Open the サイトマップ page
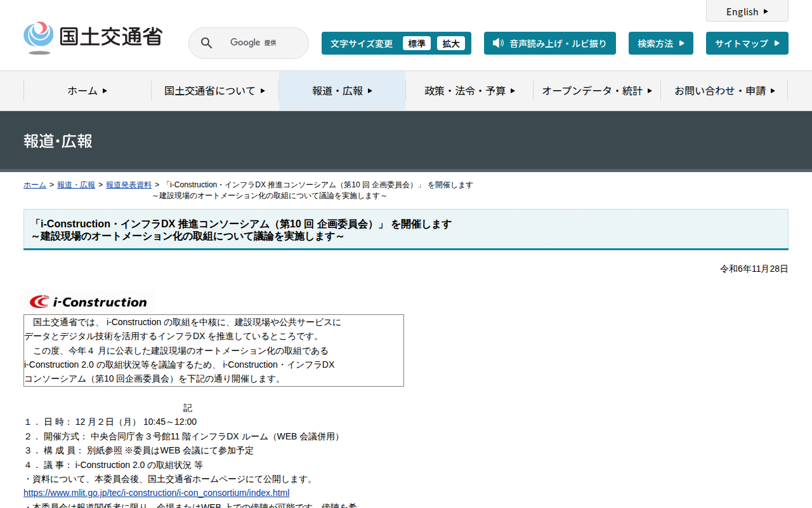This screenshot has height=508, width=812. tap(747, 43)
